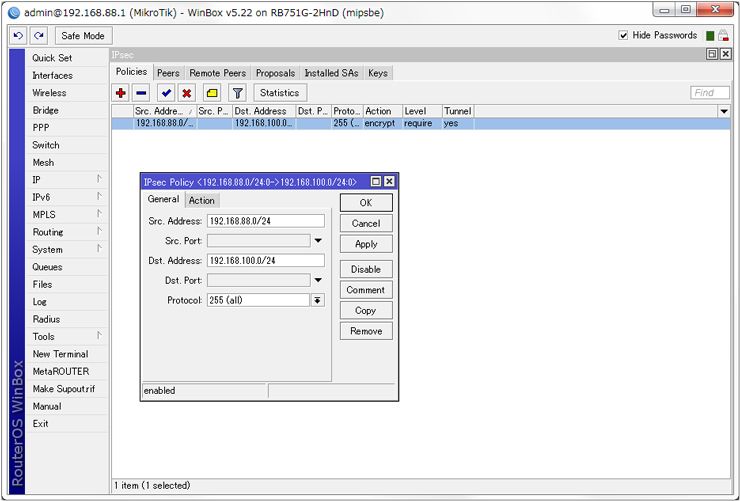Close the IPsec panel
740x501 pixels.
(x=725, y=54)
